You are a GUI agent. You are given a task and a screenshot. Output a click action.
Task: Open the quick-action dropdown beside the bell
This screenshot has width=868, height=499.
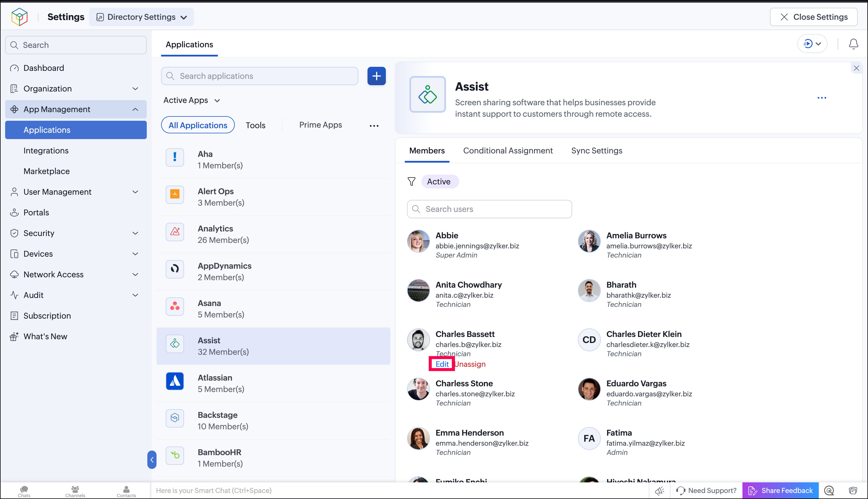pyautogui.click(x=812, y=44)
